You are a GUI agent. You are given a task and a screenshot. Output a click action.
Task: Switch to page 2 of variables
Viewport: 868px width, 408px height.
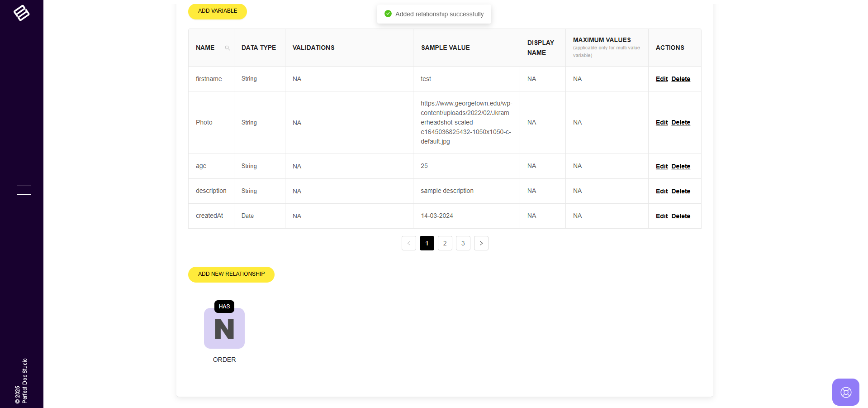pos(445,243)
